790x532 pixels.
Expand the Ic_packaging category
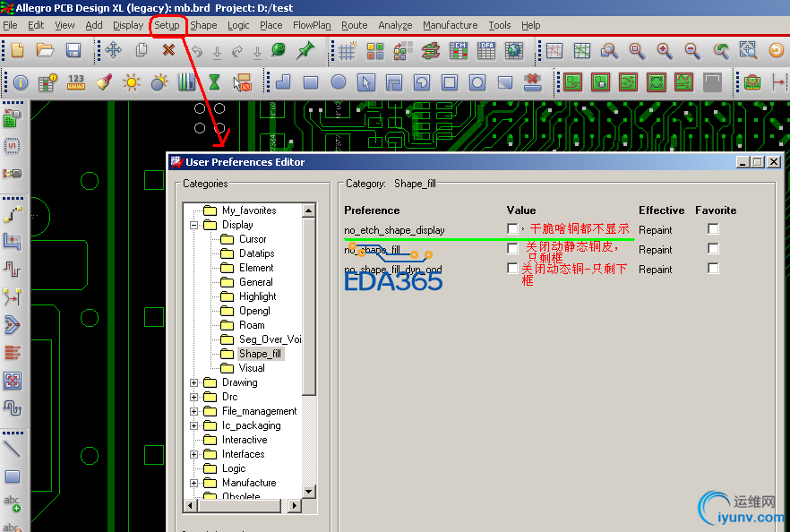pos(194,425)
